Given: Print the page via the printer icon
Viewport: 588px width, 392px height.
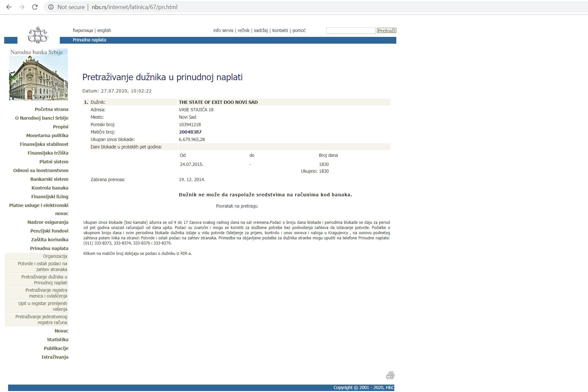Looking at the screenshot, I should (390, 376).
